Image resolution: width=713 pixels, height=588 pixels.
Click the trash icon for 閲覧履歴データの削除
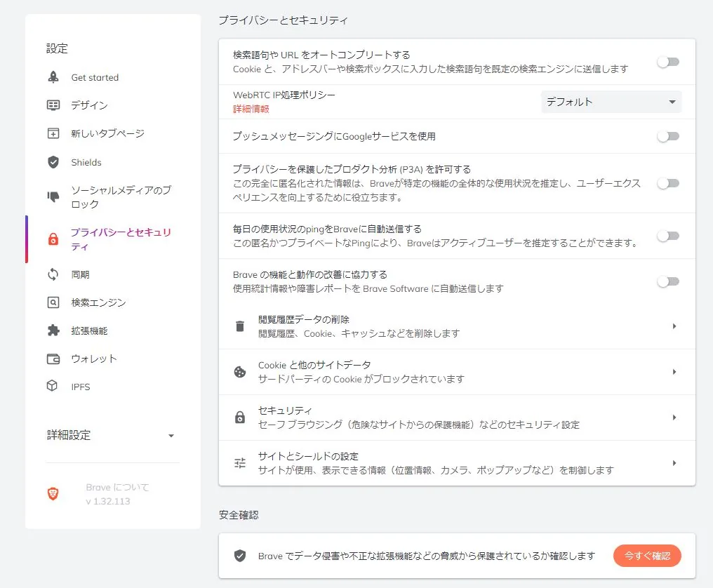[239, 326]
